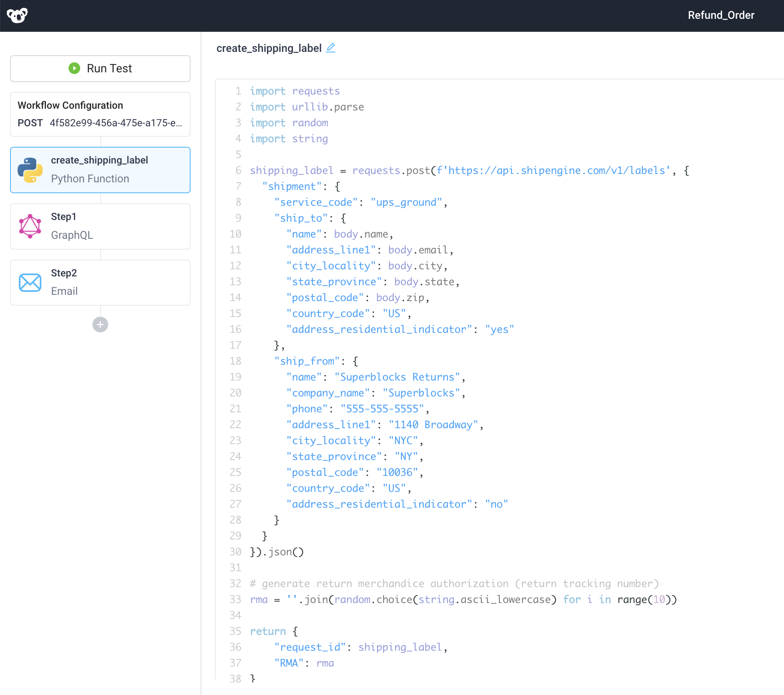Click the ShipEngine API URL on line 6
Viewport: 784px width, 695px height.
[x=552, y=170]
